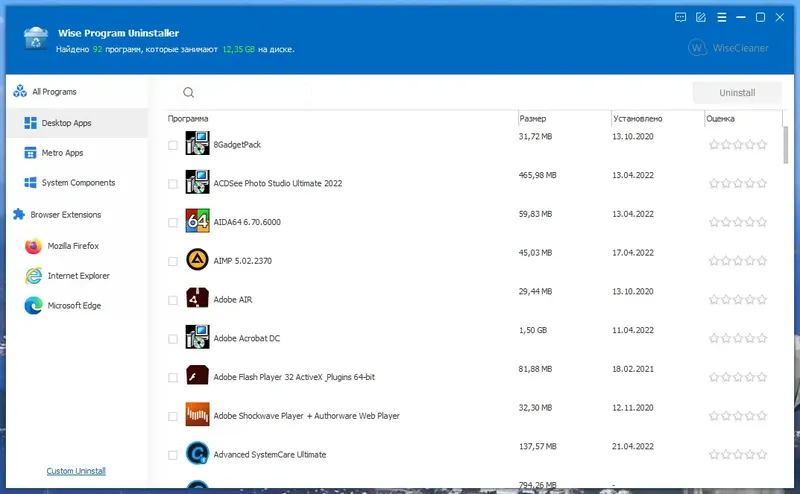Tick the AIMP 5.02.2370 checkbox
Image resolution: width=800 pixels, height=494 pixels.
173,261
